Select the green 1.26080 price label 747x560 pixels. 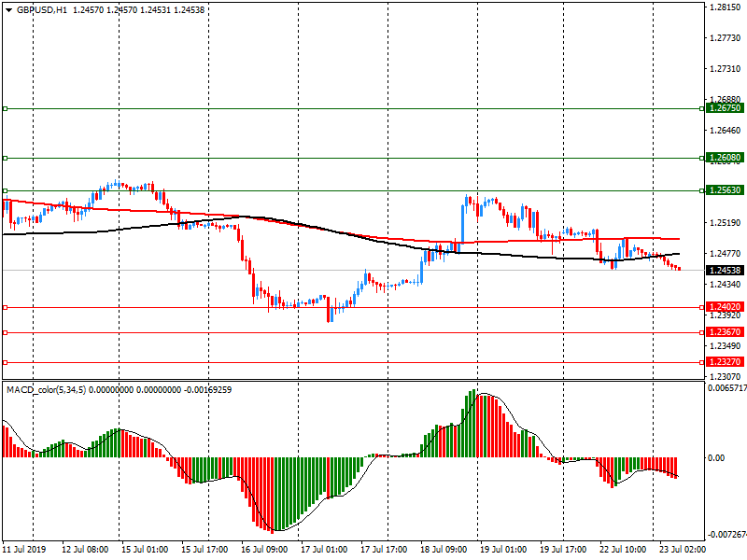[x=725, y=158]
